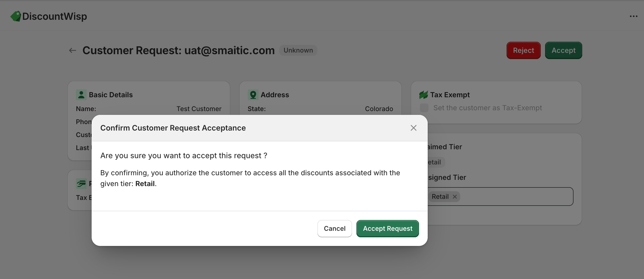The height and width of the screenshot is (279, 644).
Task: Click the Unknown status badge
Action: click(298, 50)
